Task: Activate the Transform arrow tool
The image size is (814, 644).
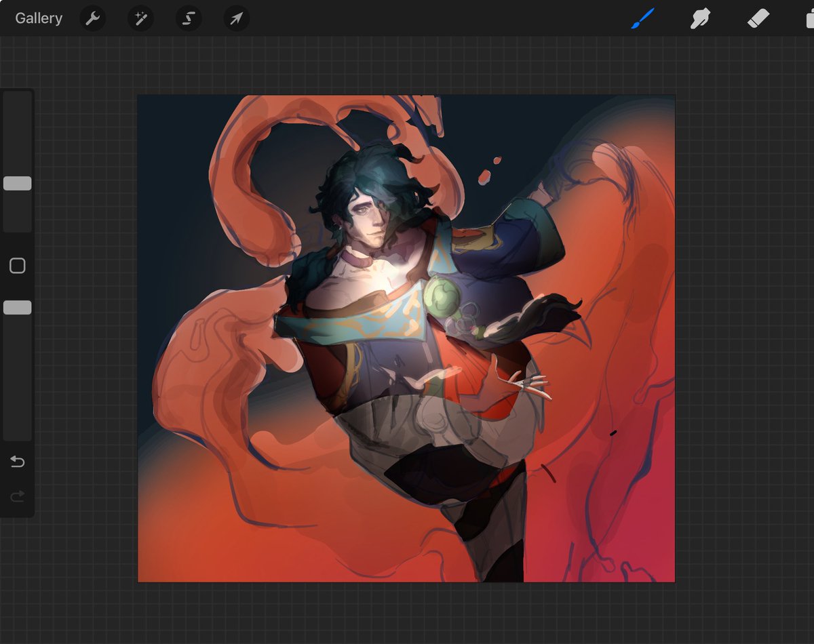Action: [x=237, y=18]
